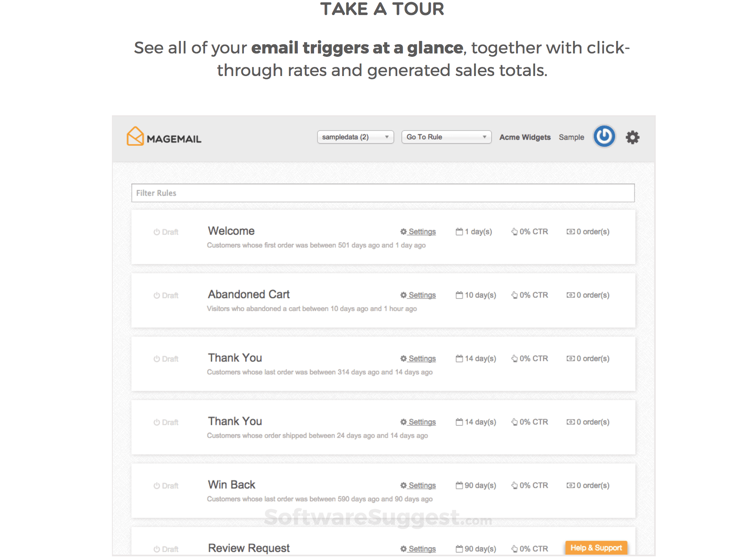Click the gear icon beside Settings on Thank You
Viewport: 756px width, 558px height.
point(403,358)
